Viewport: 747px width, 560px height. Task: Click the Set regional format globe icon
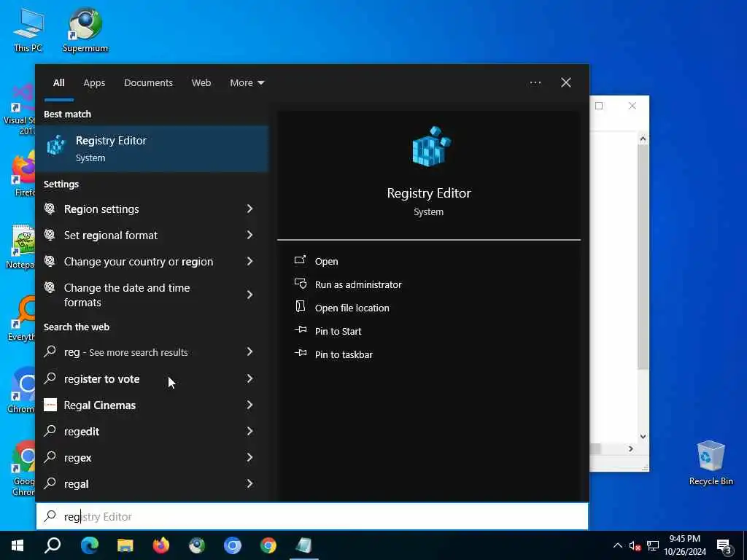50,235
